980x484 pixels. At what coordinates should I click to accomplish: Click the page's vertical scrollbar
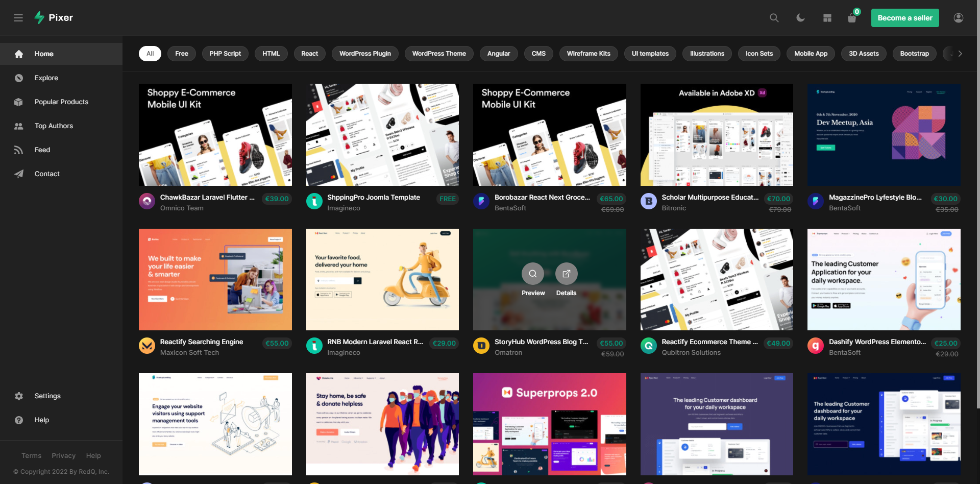[977, 204]
